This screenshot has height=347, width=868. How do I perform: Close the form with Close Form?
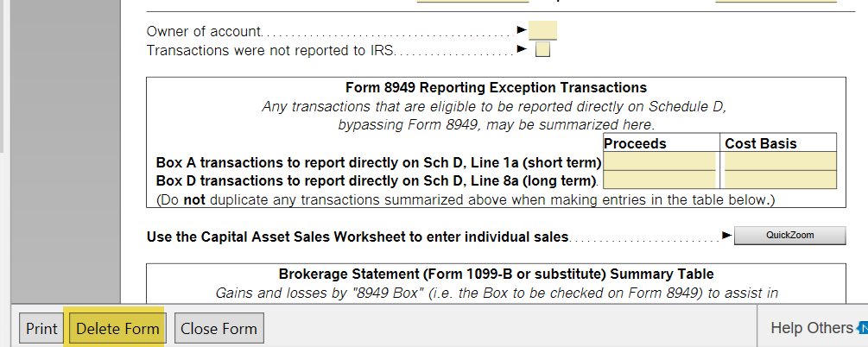(219, 329)
